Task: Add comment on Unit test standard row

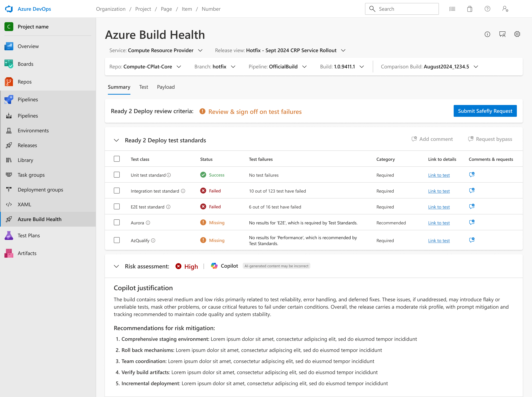Action: (x=472, y=174)
